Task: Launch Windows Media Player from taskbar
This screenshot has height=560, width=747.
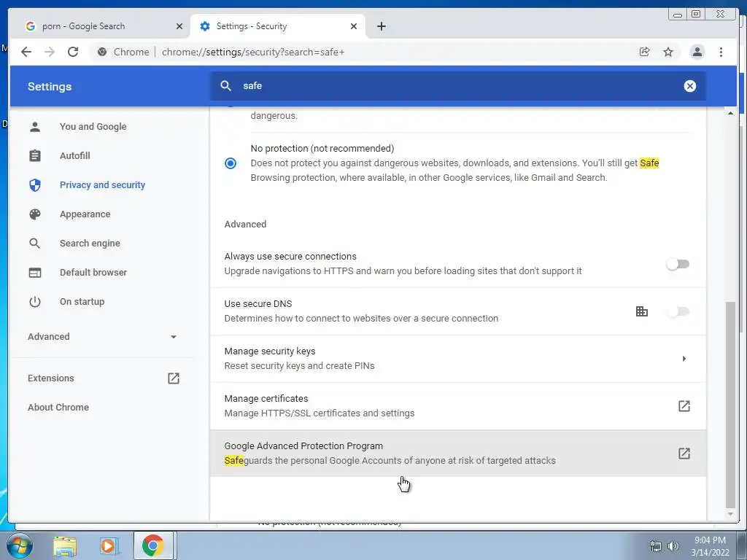Action: coord(109,545)
